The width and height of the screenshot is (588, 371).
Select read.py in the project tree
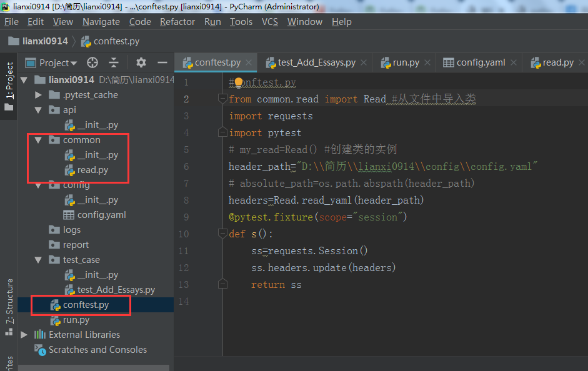point(87,170)
